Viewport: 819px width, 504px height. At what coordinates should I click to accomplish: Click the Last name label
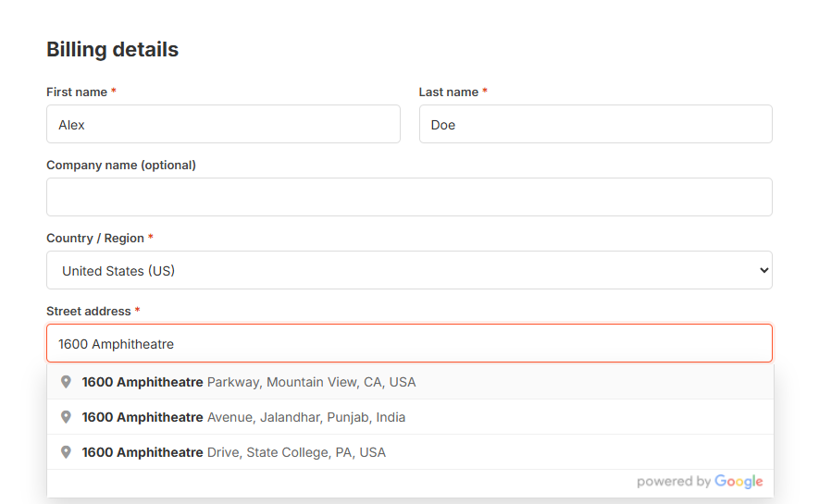pyautogui.click(x=449, y=92)
